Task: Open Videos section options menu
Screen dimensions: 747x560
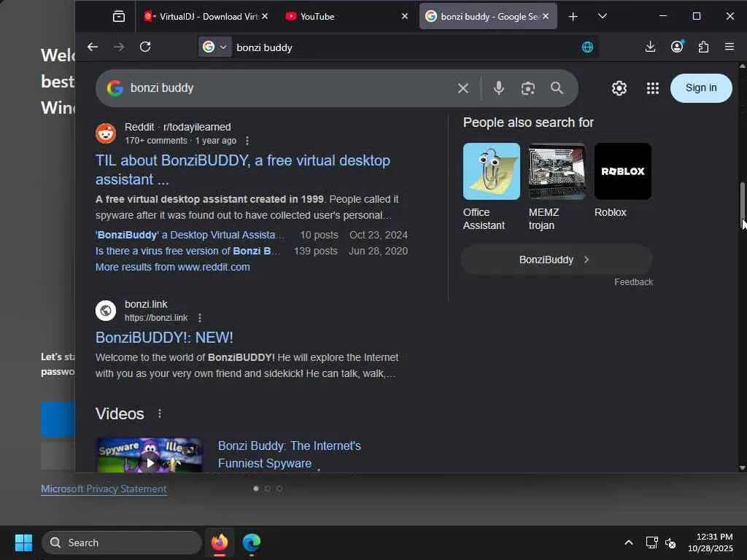Action: [160, 414]
